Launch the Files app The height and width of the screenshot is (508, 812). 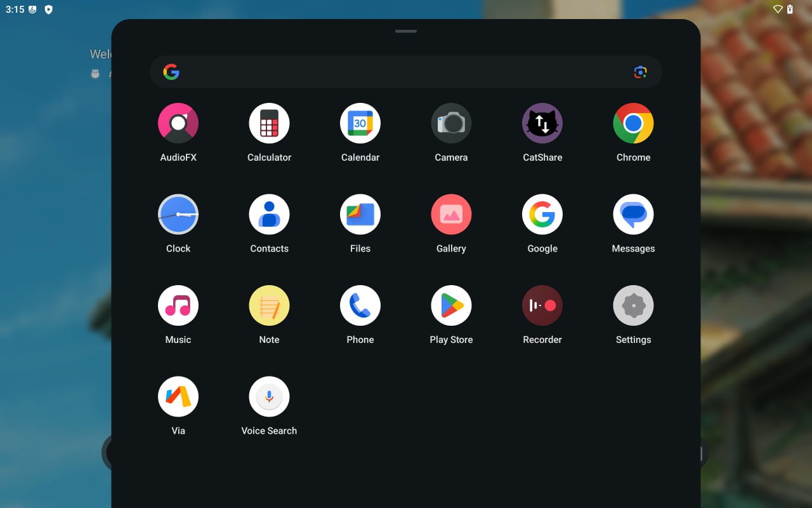360,215
